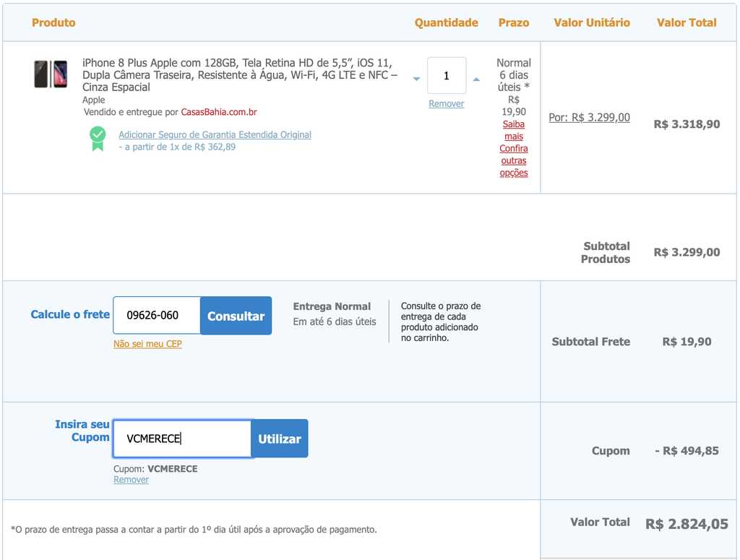The width and height of the screenshot is (740, 560).
Task: Decrease quantity with the down arrow
Action: coord(416,79)
